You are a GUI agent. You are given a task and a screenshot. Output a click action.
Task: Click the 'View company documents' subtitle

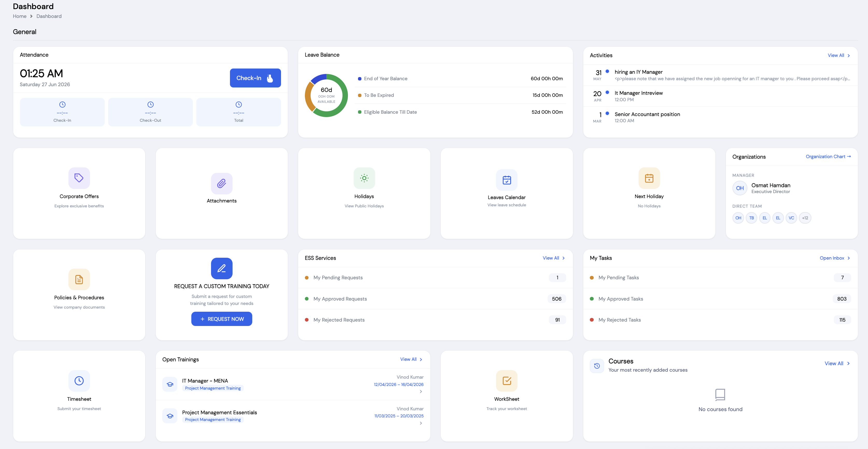click(x=79, y=307)
